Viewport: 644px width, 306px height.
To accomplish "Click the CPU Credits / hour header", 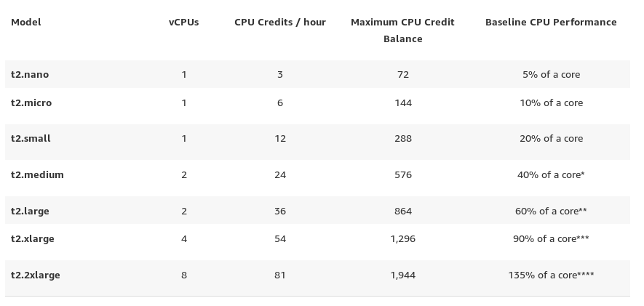I will pyautogui.click(x=280, y=22).
